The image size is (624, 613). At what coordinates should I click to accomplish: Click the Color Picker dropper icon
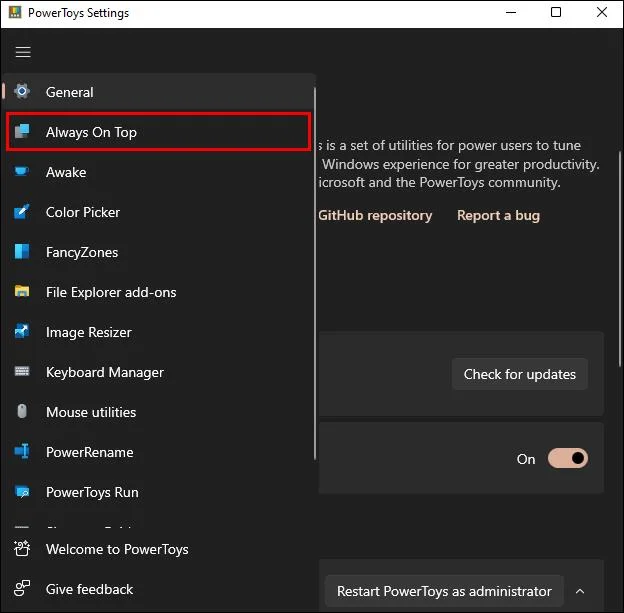pos(21,211)
